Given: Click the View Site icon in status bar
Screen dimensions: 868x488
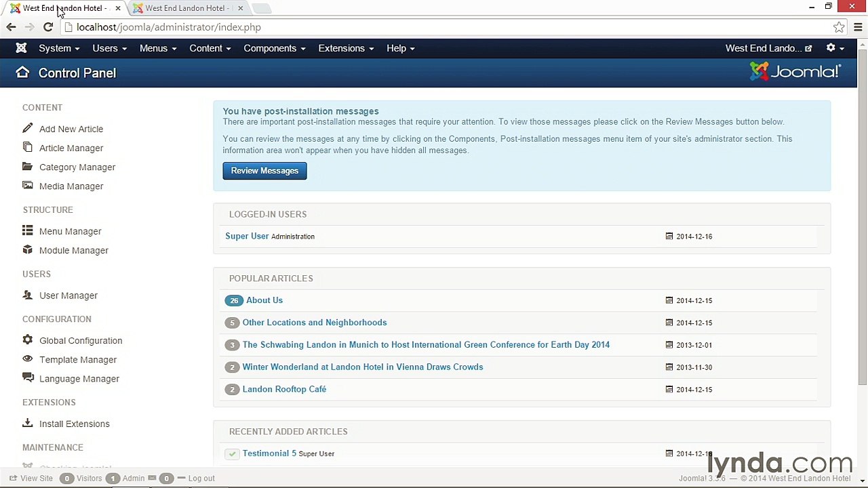Looking at the screenshot, I should click(13, 478).
